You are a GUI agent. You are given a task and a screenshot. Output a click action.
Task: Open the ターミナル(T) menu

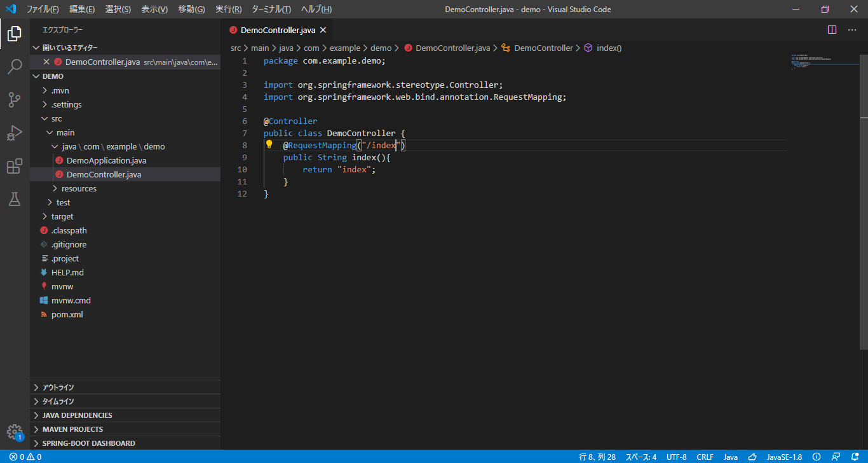271,9
